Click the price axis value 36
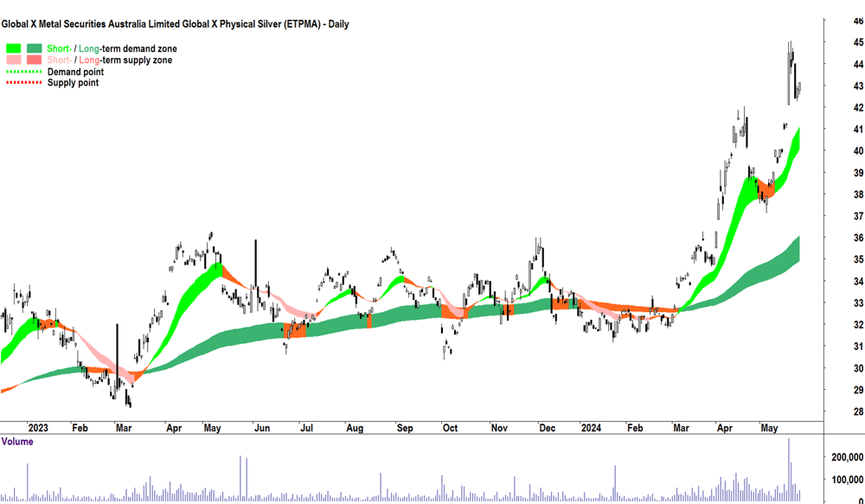 pos(858,239)
